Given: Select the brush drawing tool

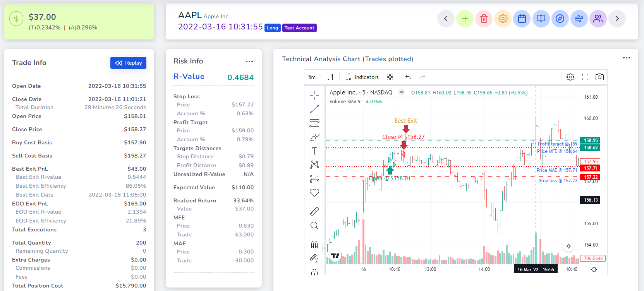Looking at the screenshot, I should tap(314, 137).
